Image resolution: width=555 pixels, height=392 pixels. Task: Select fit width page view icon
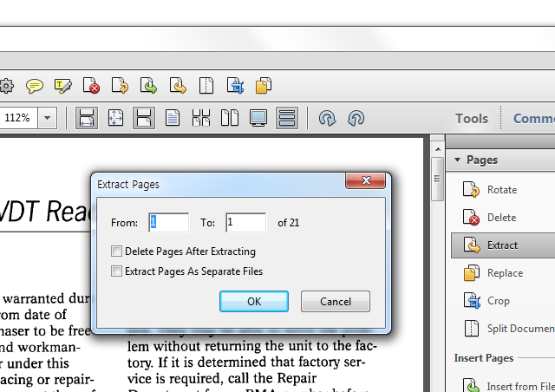[144, 118]
